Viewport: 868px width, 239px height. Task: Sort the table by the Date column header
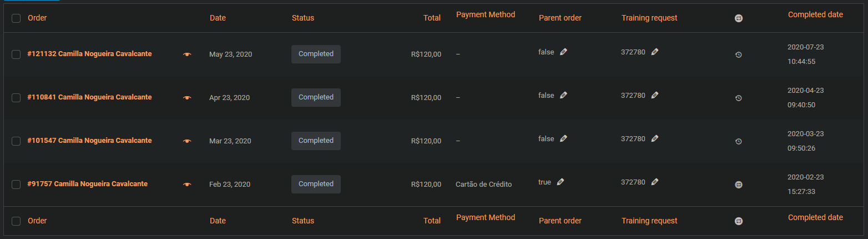pos(218,18)
